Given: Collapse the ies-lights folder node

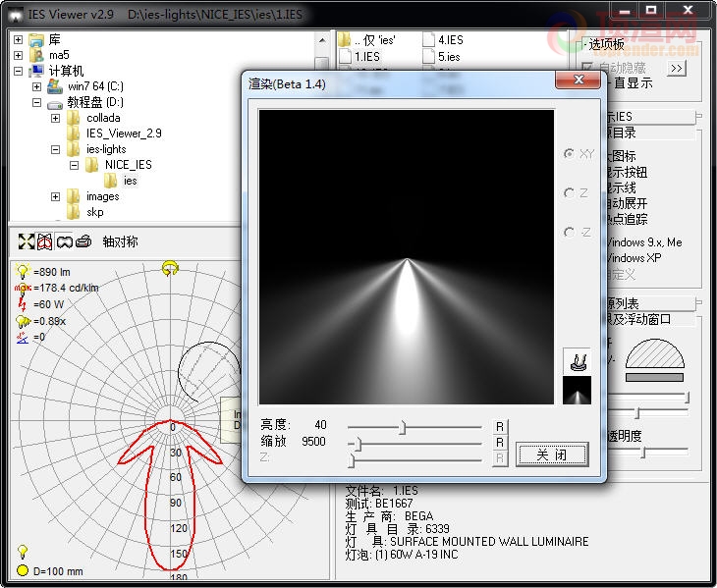Looking at the screenshot, I should pos(55,149).
